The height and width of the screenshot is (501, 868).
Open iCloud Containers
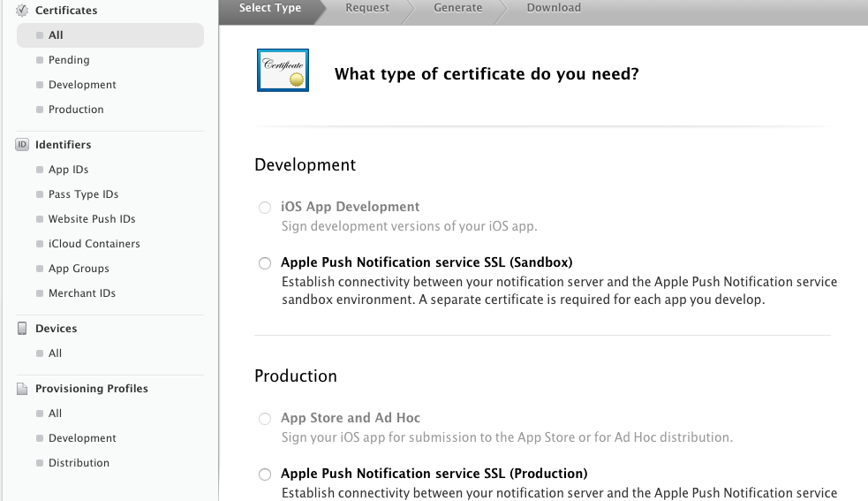click(x=94, y=244)
